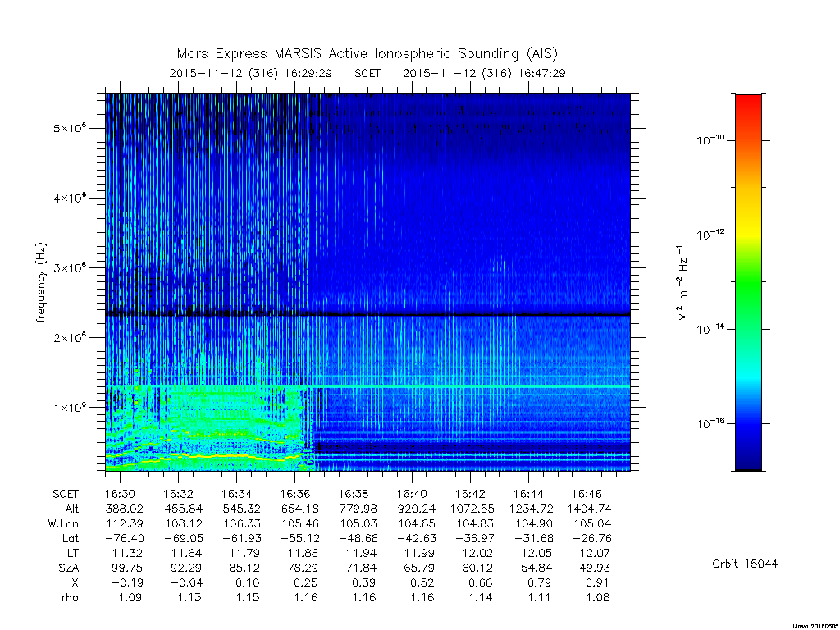The height and width of the screenshot is (630, 840).
Task: Click the 16:30 SCET tick label
Action: [120, 494]
